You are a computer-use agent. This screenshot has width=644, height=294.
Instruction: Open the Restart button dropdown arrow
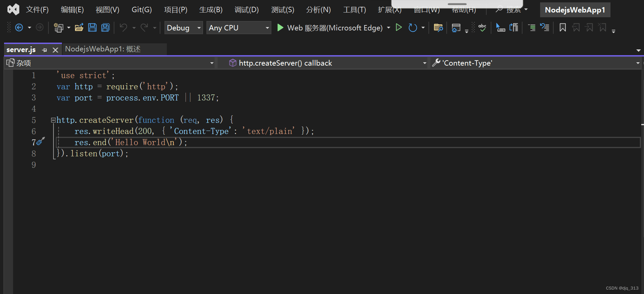(x=423, y=28)
